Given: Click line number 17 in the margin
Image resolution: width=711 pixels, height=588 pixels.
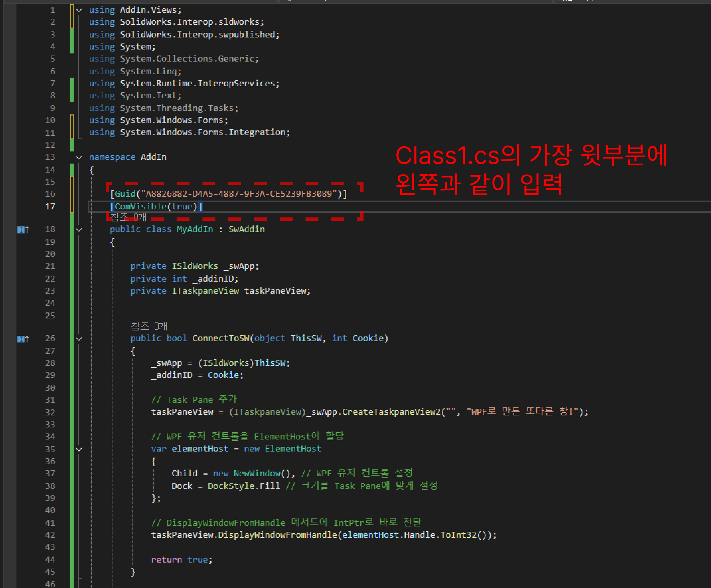Looking at the screenshot, I should [x=50, y=206].
